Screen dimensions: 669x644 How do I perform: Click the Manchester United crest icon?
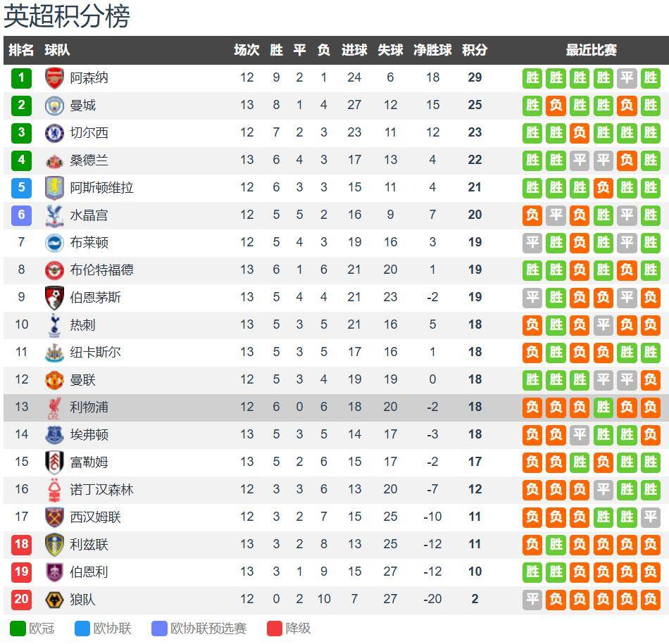coord(54,379)
